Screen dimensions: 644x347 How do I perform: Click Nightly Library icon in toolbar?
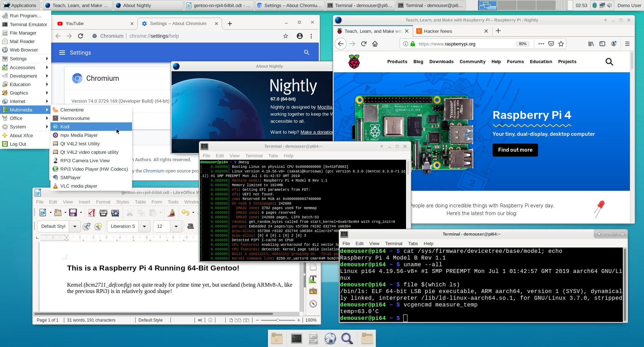click(591, 44)
